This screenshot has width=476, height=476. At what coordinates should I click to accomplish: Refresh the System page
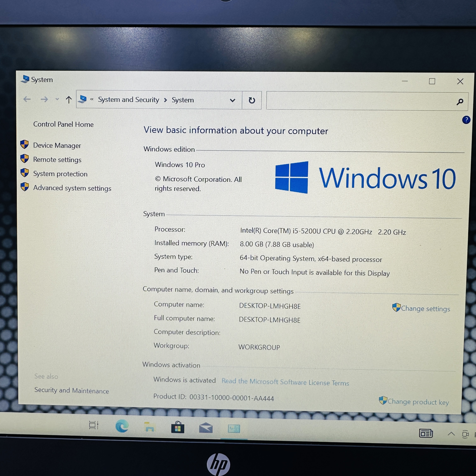[x=252, y=100]
